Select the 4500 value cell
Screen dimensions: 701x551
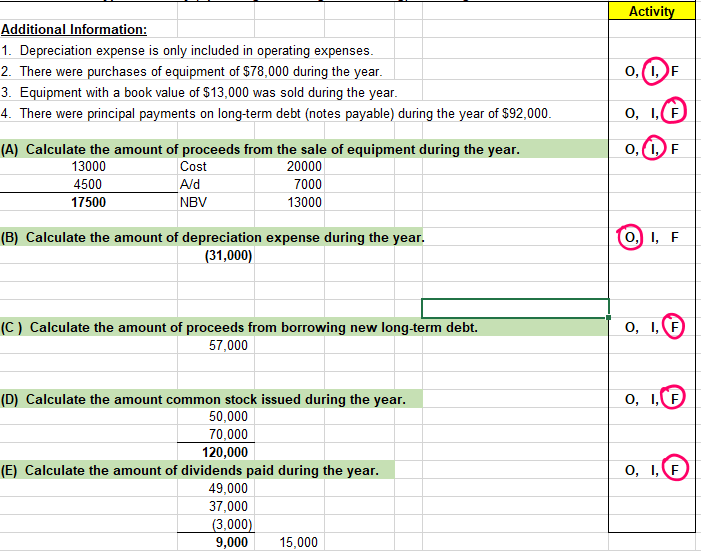pyautogui.click(x=89, y=184)
